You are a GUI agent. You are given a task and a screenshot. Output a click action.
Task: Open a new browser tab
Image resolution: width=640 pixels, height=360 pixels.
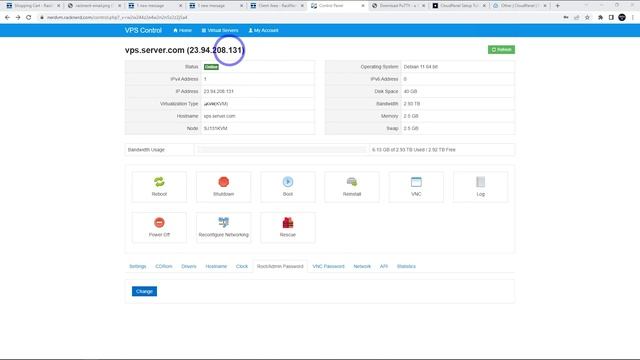pyautogui.click(x=558, y=6)
